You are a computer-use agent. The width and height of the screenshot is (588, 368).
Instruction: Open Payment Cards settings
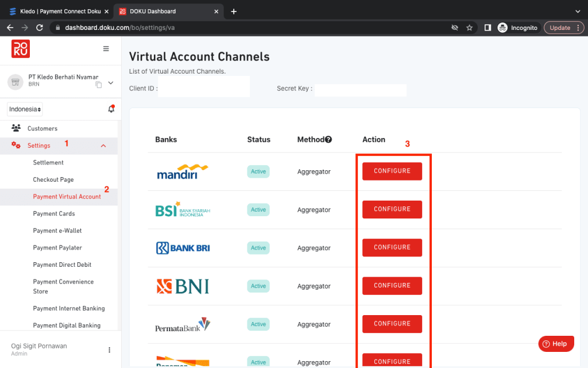coord(54,214)
